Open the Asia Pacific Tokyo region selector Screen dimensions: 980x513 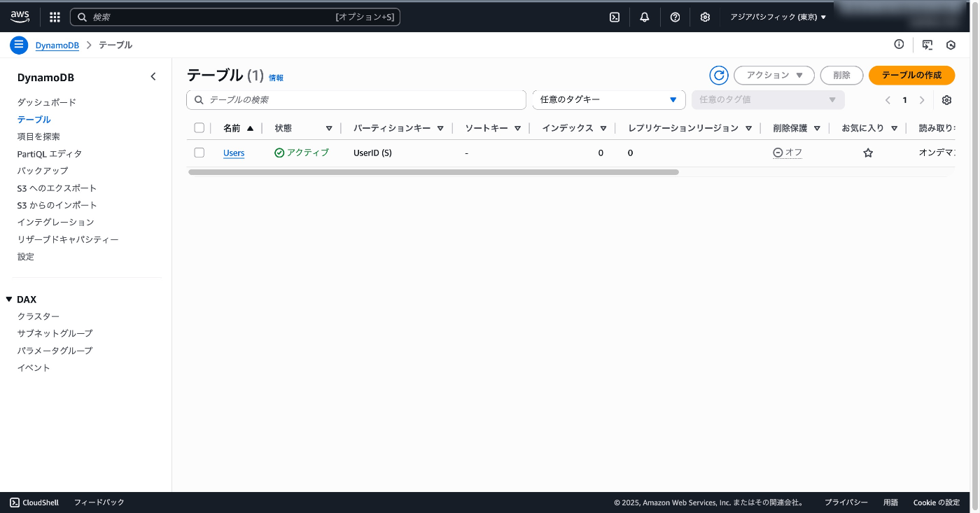click(778, 17)
